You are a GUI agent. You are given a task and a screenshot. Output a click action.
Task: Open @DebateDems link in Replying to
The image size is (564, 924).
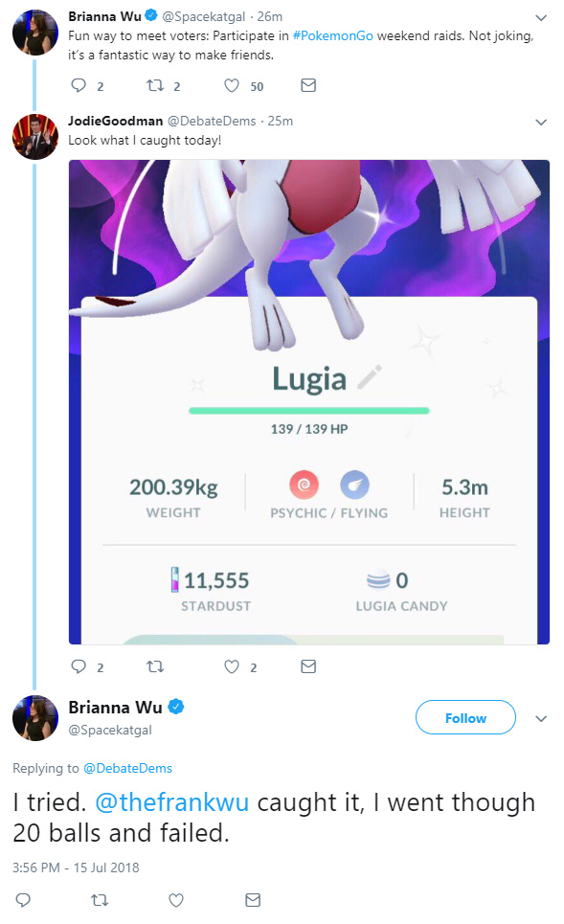point(128,769)
